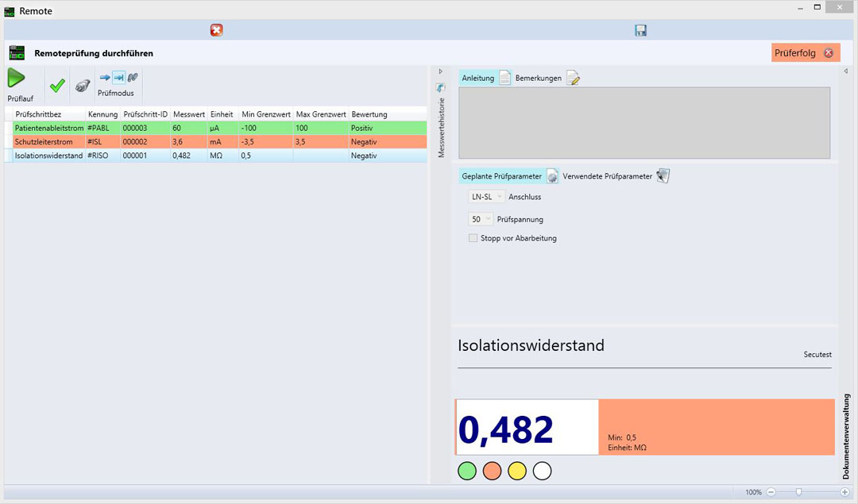Select the green status circle
Screen dimensions: 858x504
[467, 471]
